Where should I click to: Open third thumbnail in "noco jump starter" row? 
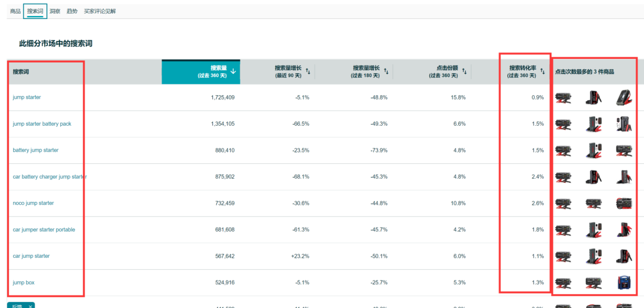pos(624,203)
